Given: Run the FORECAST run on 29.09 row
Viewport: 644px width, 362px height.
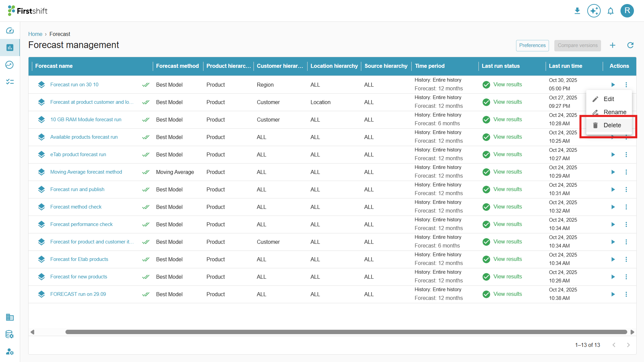Looking at the screenshot, I should (x=613, y=294).
